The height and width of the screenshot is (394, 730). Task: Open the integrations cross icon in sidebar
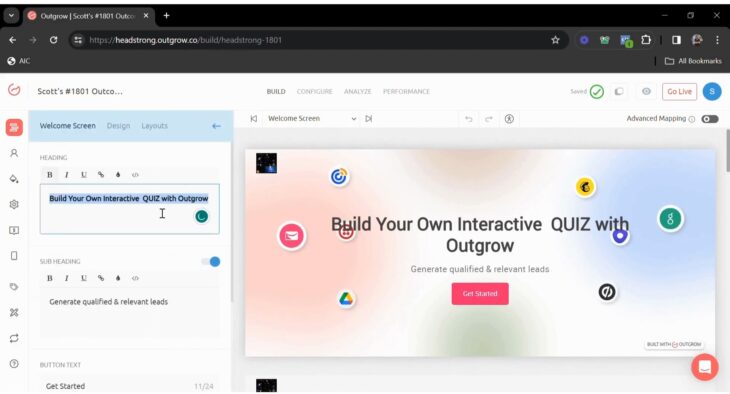tap(14, 312)
